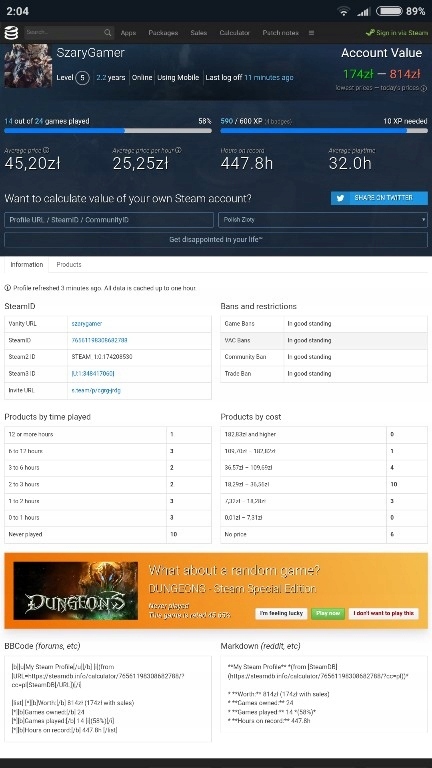Open the szarygamer vanity URL link
432x768 pixels.
click(87, 324)
